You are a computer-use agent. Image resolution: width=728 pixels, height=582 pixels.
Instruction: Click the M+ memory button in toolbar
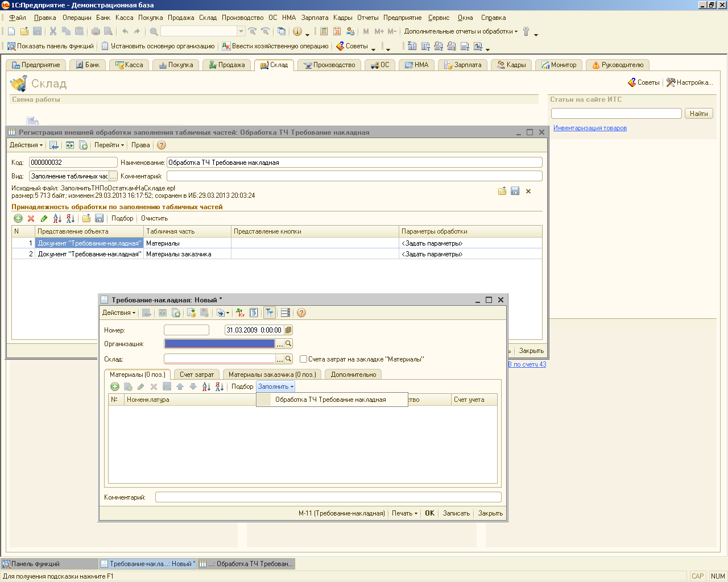[x=379, y=31]
